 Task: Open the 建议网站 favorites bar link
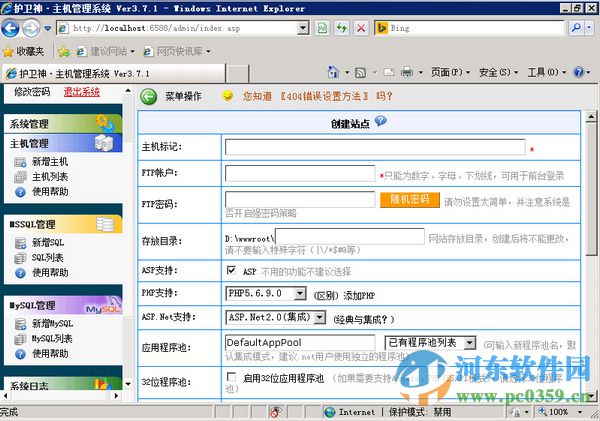(106, 51)
